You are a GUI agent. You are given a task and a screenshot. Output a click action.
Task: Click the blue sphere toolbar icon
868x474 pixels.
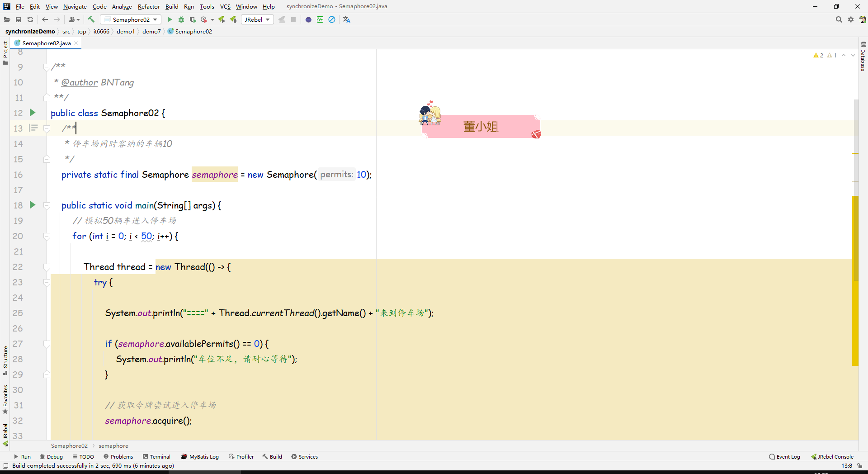pyautogui.click(x=308, y=19)
